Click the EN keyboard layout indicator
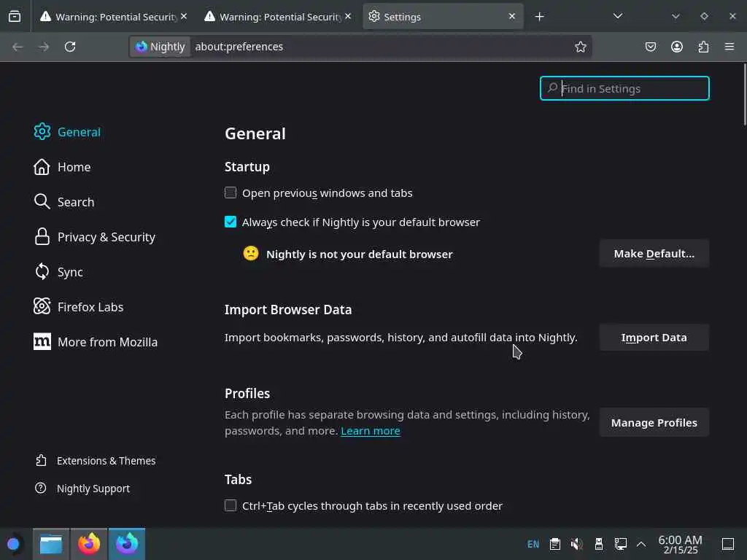 pos(533,544)
